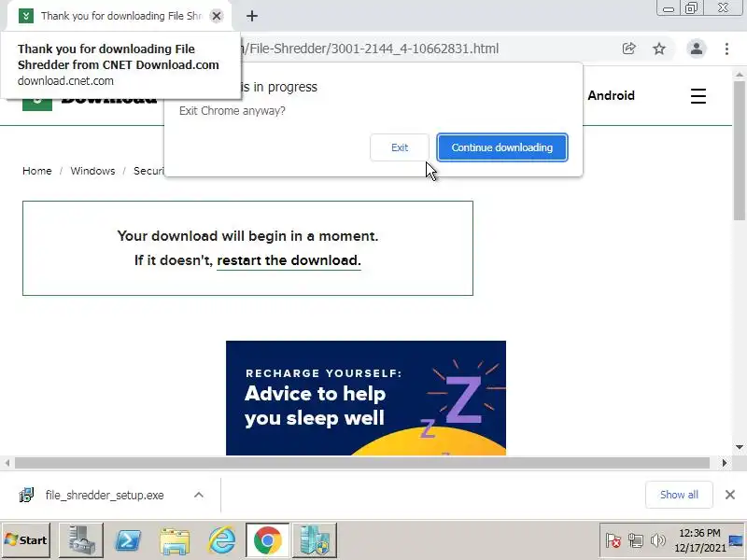
Task: Open the security control panel taskbar icon
Action: point(315,540)
